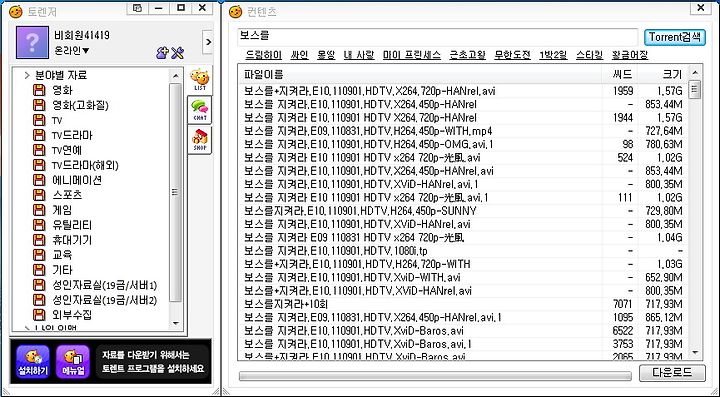Open the LIST side icon
Viewport: 720px width, 397px height.
[x=200, y=80]
